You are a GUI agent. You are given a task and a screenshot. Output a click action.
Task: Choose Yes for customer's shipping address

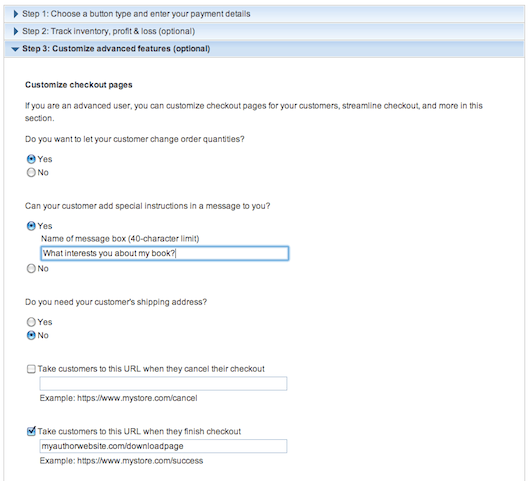point(31,322)
